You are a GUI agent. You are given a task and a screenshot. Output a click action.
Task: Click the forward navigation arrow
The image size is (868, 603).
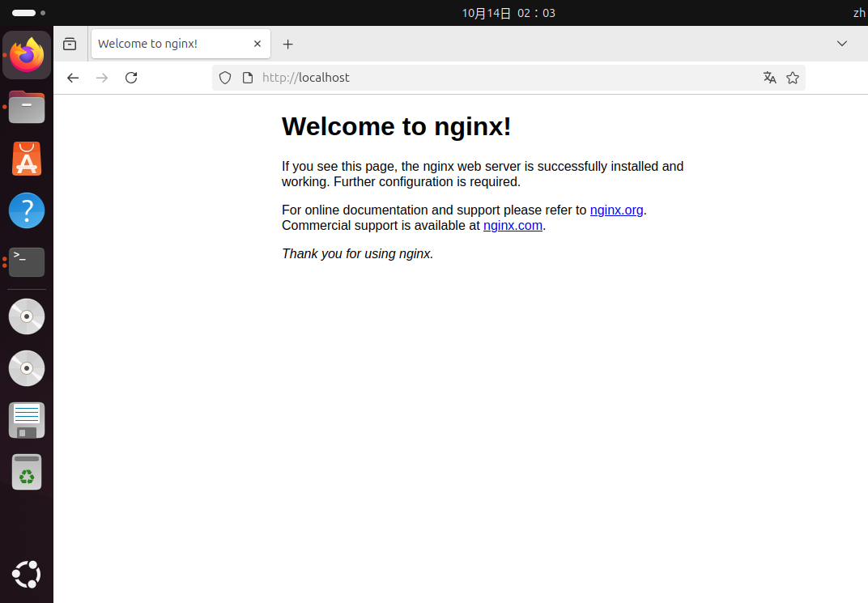tap(102, 78)
